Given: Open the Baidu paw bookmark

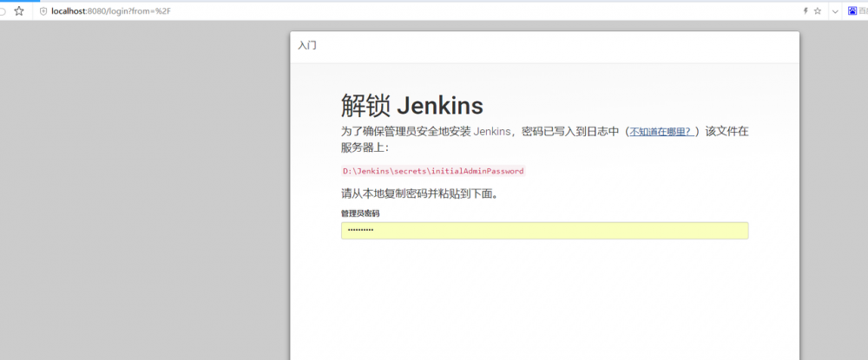Looking at the screenshot, I should [x=852, y=10].
